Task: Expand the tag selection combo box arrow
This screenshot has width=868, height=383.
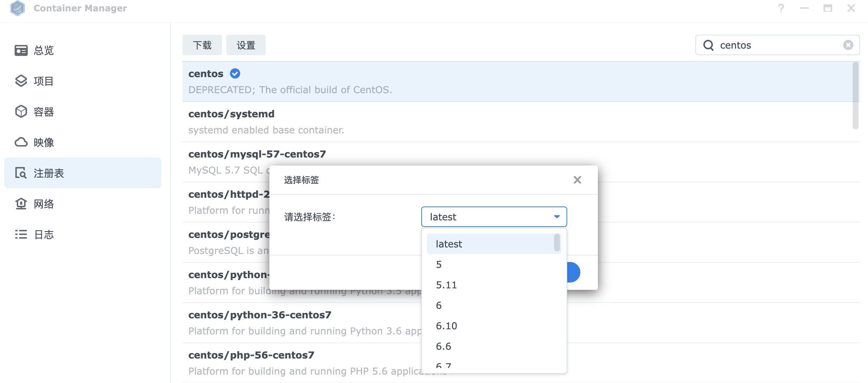Action: 557,217
